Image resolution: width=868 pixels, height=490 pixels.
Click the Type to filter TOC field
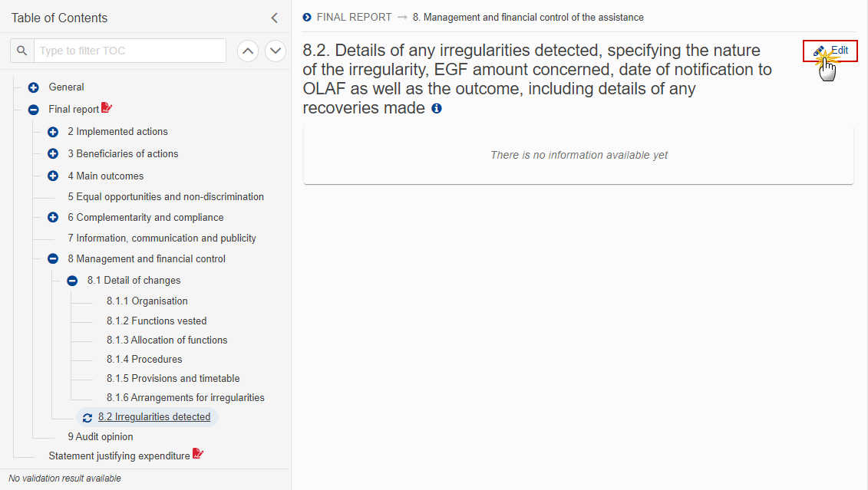coord(130,51)
